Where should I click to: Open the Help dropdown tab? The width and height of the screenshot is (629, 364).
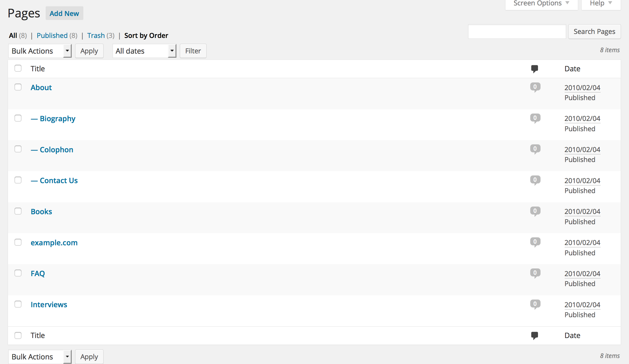point(600,4)
